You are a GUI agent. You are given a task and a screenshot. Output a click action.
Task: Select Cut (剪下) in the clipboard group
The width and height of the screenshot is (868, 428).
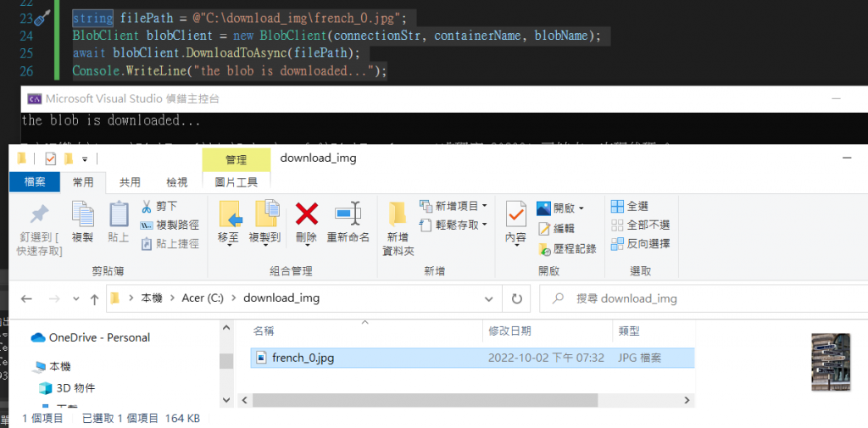tap(159, 207)
